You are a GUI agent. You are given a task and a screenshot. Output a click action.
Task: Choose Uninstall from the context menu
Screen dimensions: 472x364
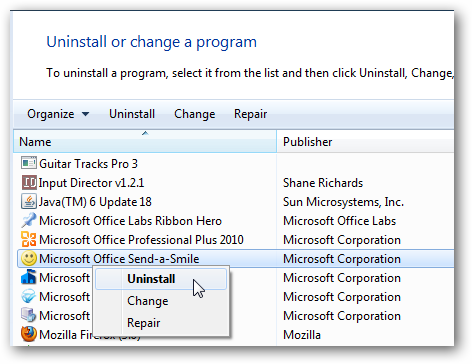tap(161, 279)
